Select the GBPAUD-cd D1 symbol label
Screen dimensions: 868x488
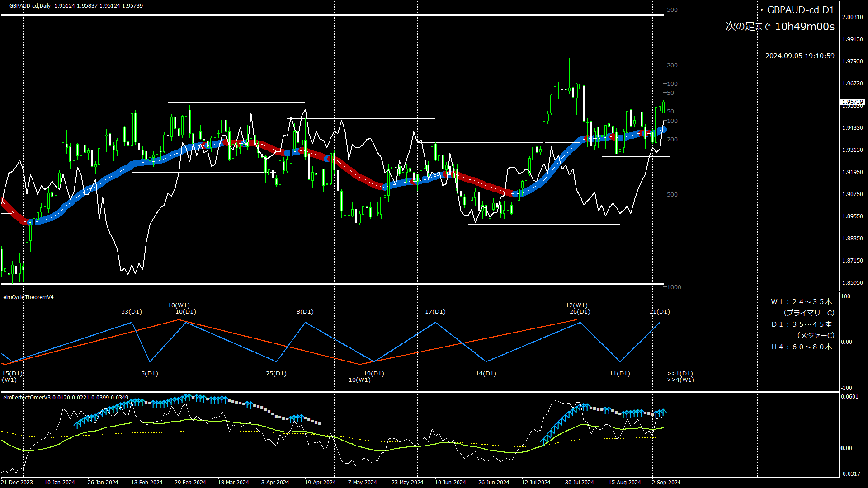point(800,10)
